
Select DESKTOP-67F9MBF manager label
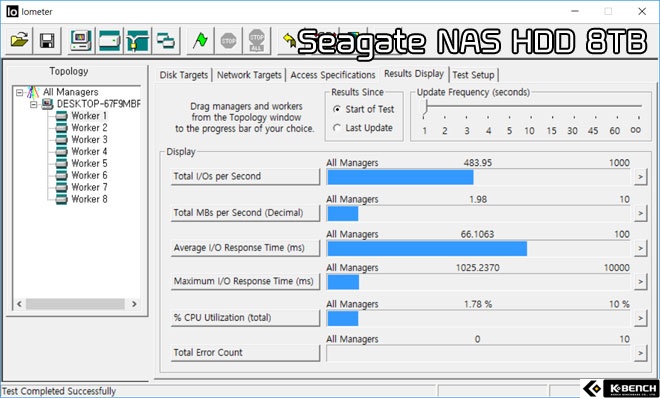[x=98, y=104]
